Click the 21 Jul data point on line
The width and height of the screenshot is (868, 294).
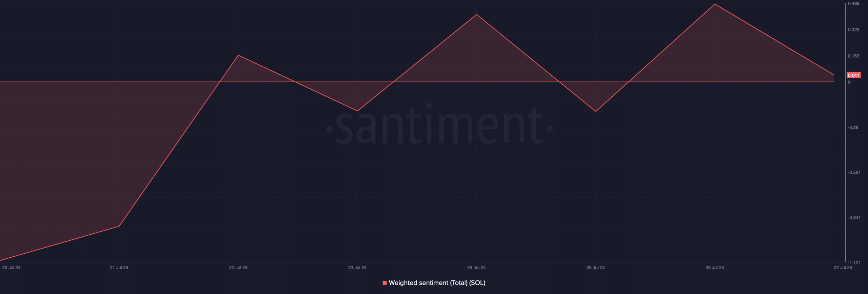(x=119, y=226)
